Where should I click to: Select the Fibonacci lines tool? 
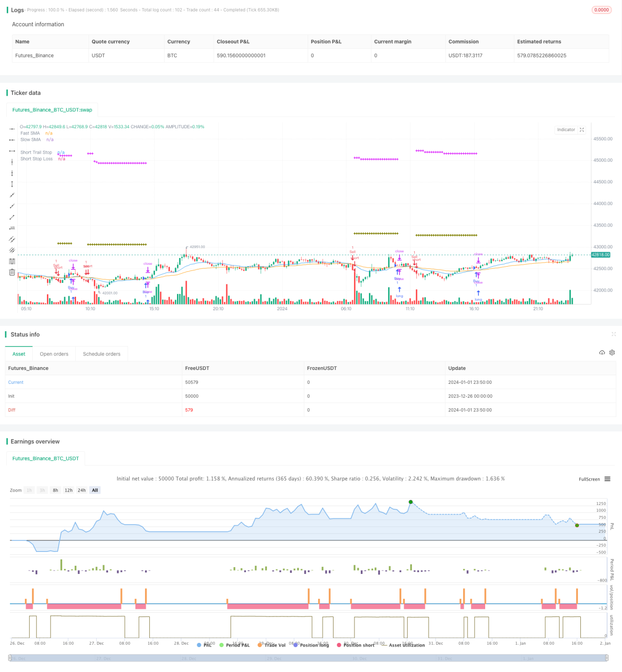pos(12,261)
